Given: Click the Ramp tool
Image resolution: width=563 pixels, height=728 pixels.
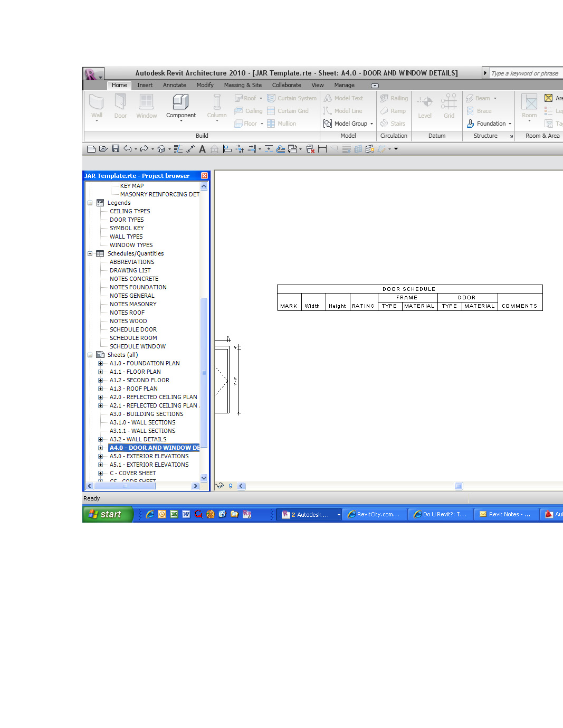Looking at the screenshot, I should 393,111.
